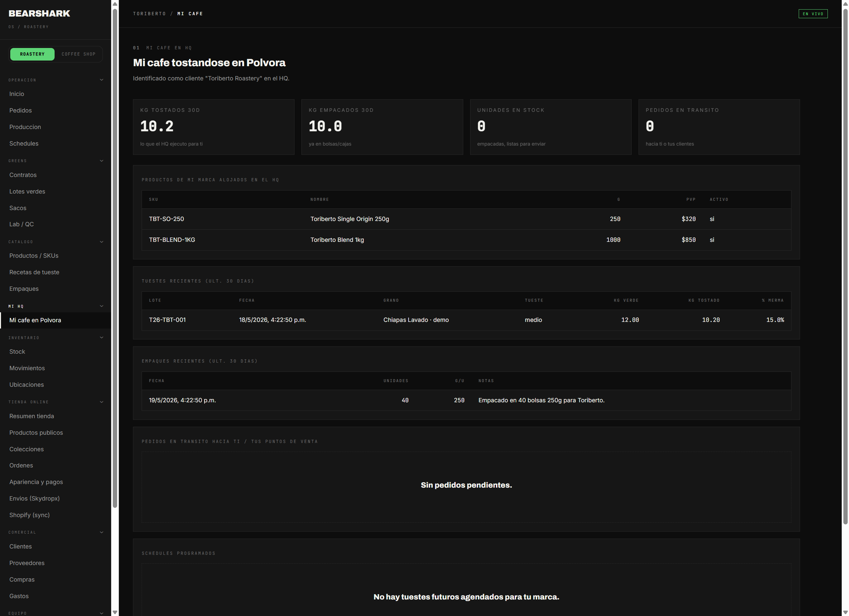The height and width of the screenshot is (616, 849).
Task: Open Contratos under Greens
Action: click(55, 175)
